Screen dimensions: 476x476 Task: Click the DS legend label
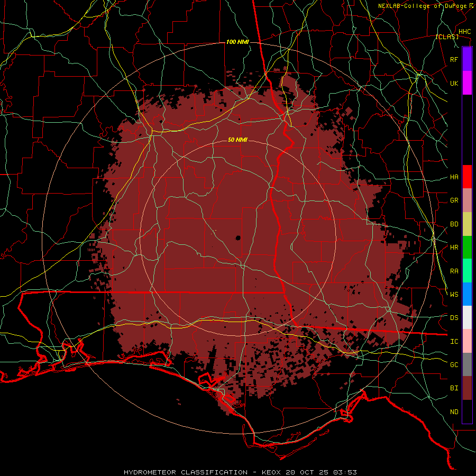coord(454,318)
